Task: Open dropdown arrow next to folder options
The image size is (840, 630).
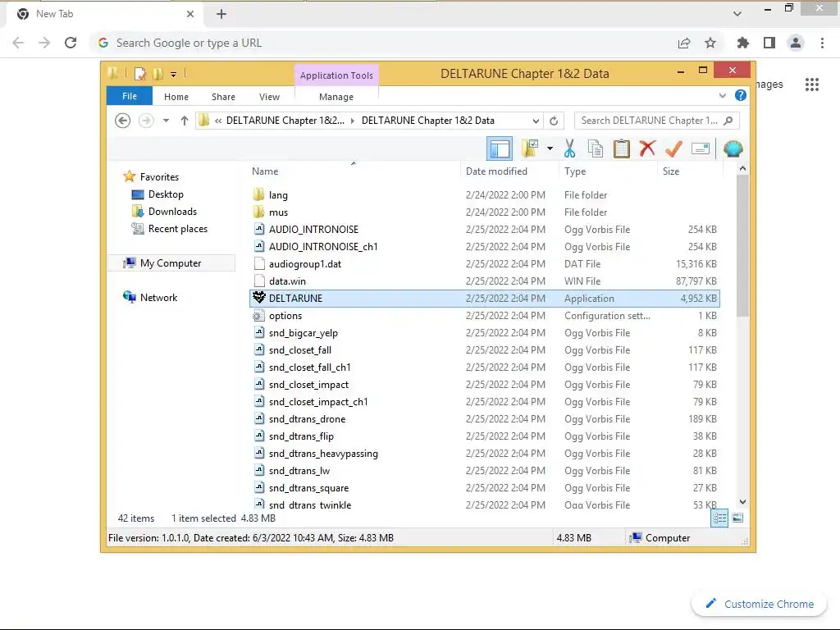Action: click(550, 148)
